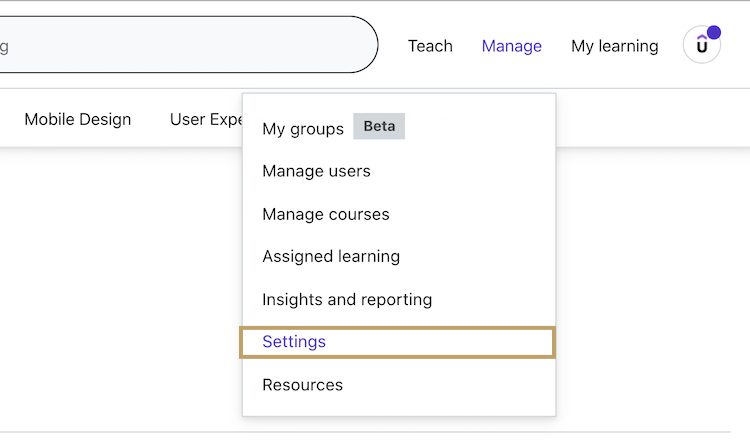Viewport: 750px width, 441px height.
Task: Go to My learning page
Action: [614, 46]
